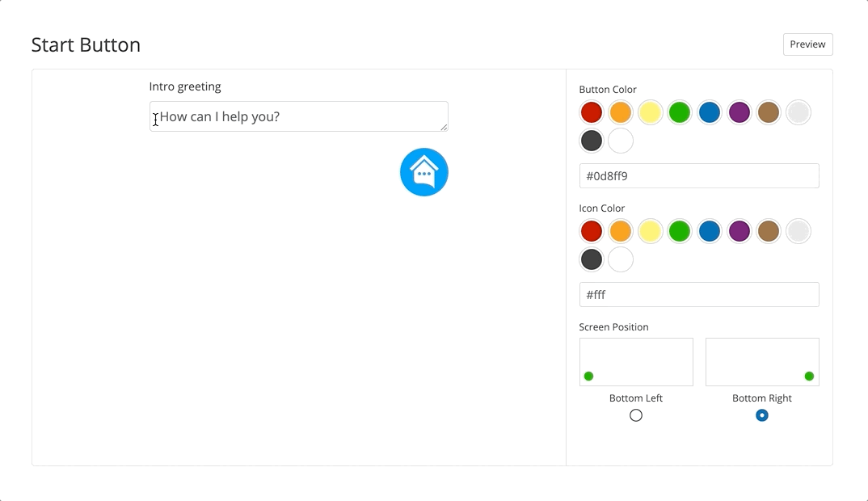Click the Icon Color hex input field
The height and width of the screenshot is (501, 868).
coord(699,295)
